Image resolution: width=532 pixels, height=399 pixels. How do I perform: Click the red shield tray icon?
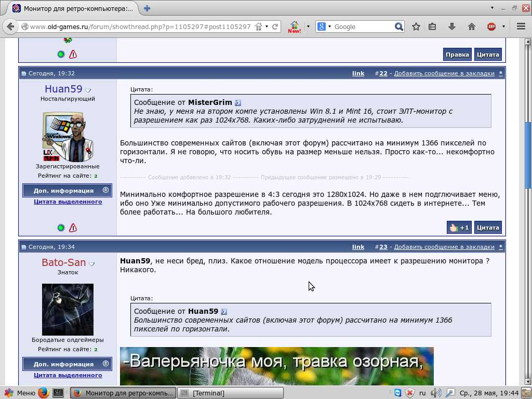pyautogui.click(x=409, y=393)
